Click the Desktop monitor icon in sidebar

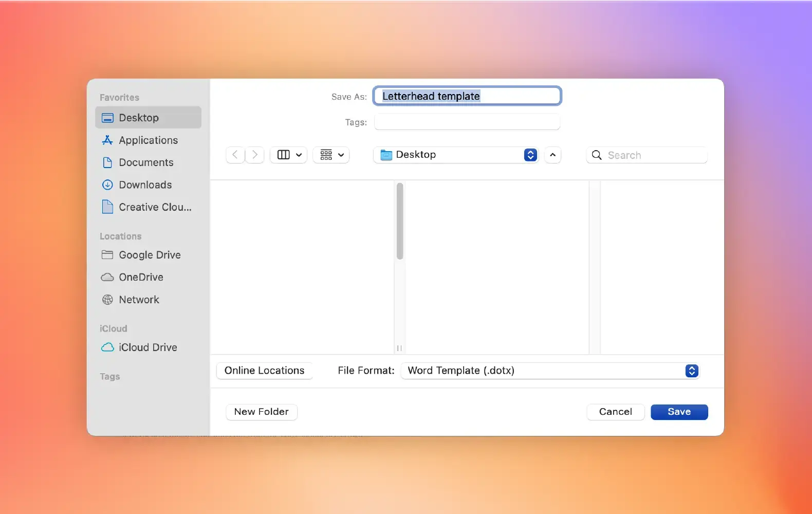[x=107, y=118]
